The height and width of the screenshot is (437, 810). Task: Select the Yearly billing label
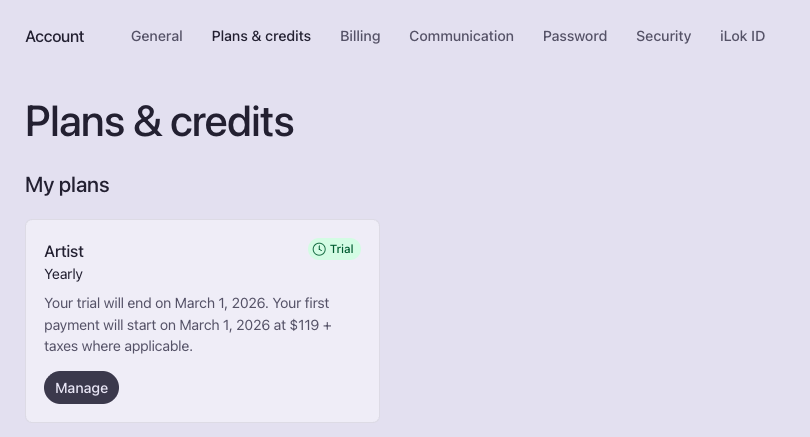(64, 274)
